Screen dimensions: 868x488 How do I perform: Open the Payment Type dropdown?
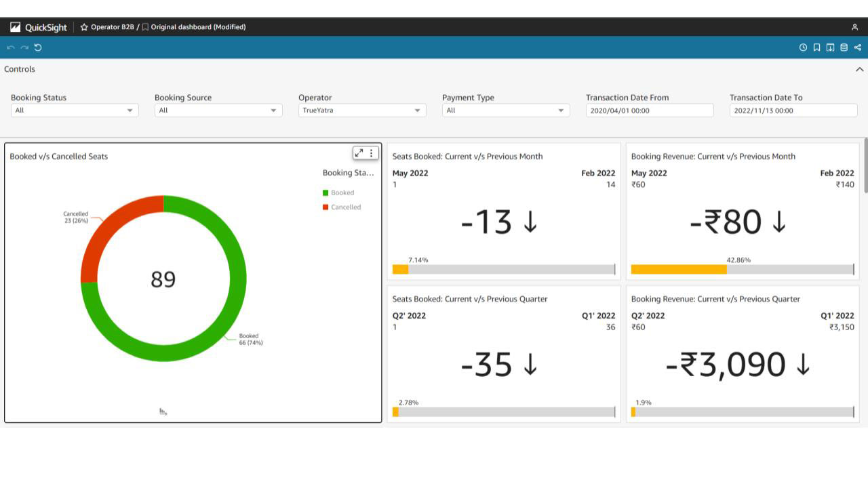click(x=506, y=110)
